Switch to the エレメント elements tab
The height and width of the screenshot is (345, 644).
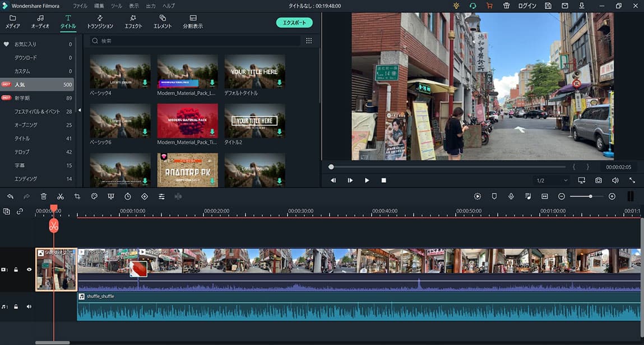[x=163, y=22]
